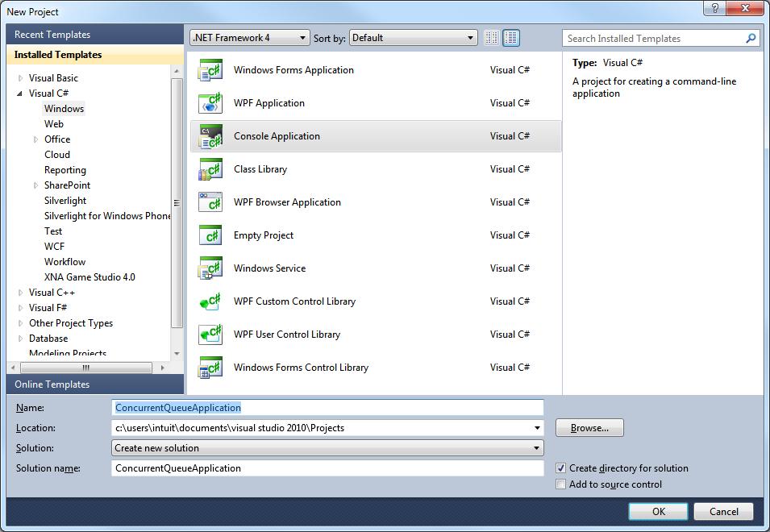
Task: Click the tree scroll right arrow
Action: coord(163,368)
